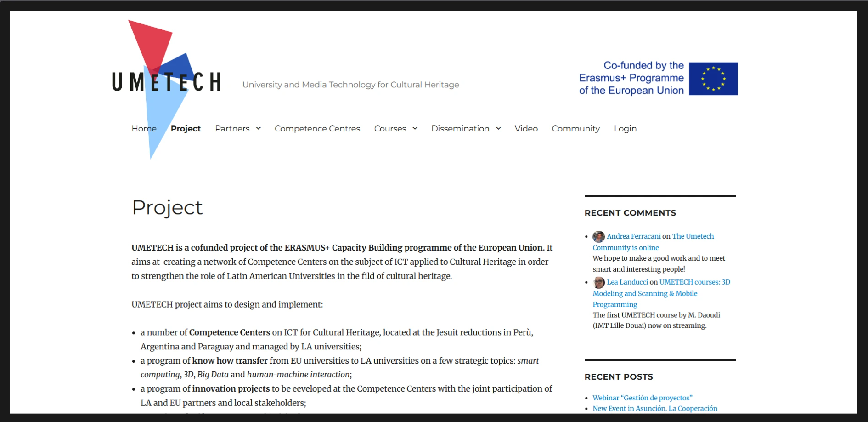Expand the Courses submenu chevron
Image resolution: width=868 pixels, height=422 pixels.
coord(415,128)
